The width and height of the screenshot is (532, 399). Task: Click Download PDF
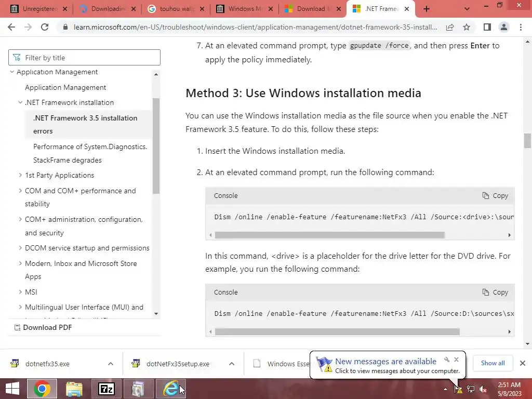pos(43,327)
